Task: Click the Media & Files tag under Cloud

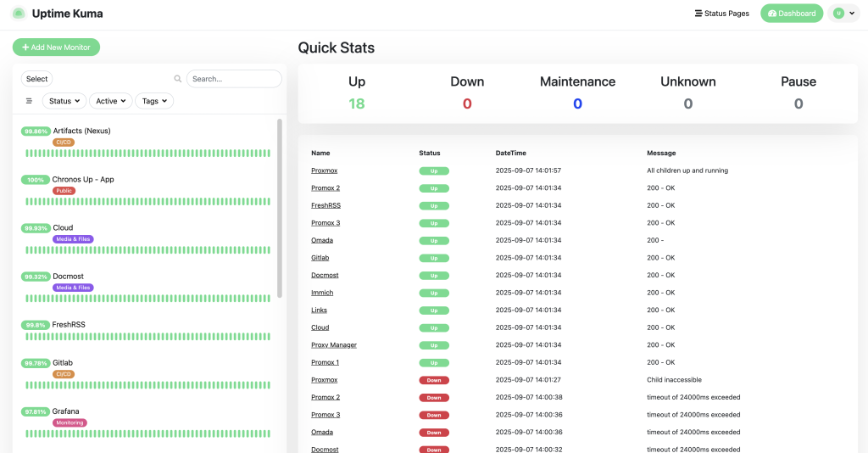Action: click(x=73, y=239)
